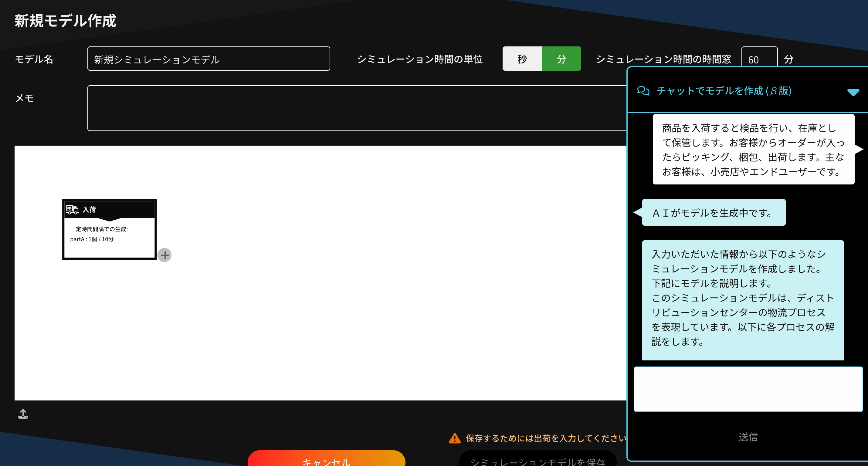Click the モデル名 text field
Screen dimensions: 868x466
point(208,59)
